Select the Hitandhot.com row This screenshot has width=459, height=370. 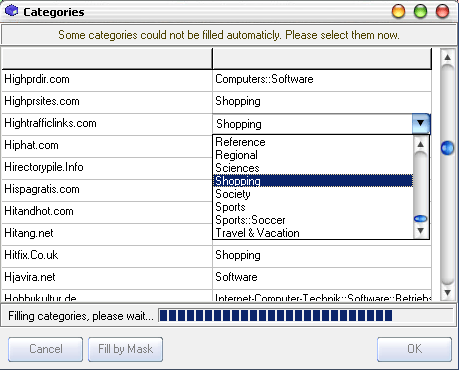pos(107,212)
